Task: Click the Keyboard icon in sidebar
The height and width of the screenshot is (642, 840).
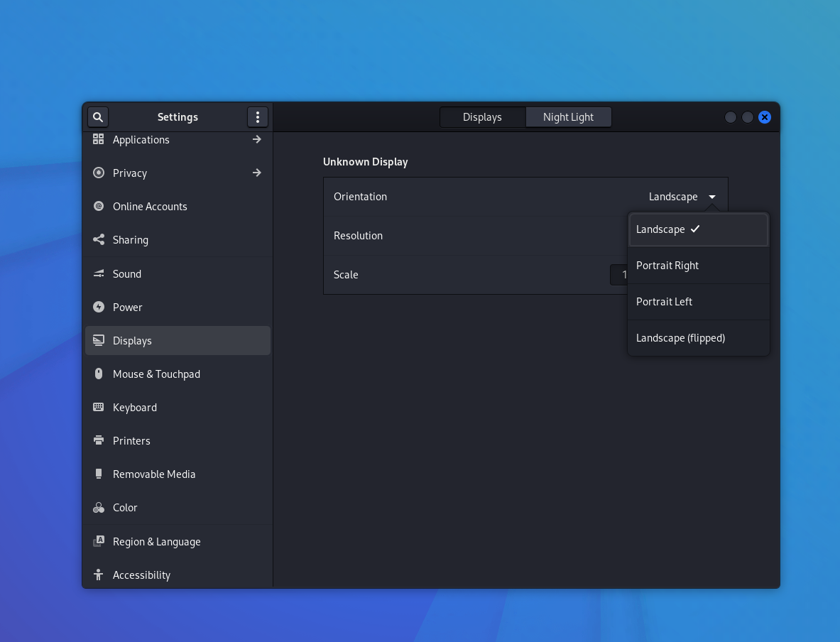Action: coord(99,408)
